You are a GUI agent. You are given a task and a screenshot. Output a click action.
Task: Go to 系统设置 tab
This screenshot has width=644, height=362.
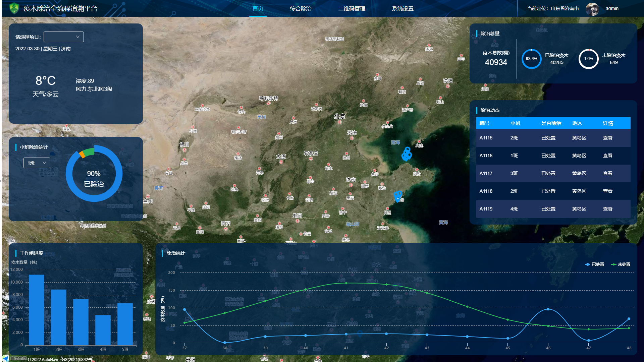click(x=402, y=8)
